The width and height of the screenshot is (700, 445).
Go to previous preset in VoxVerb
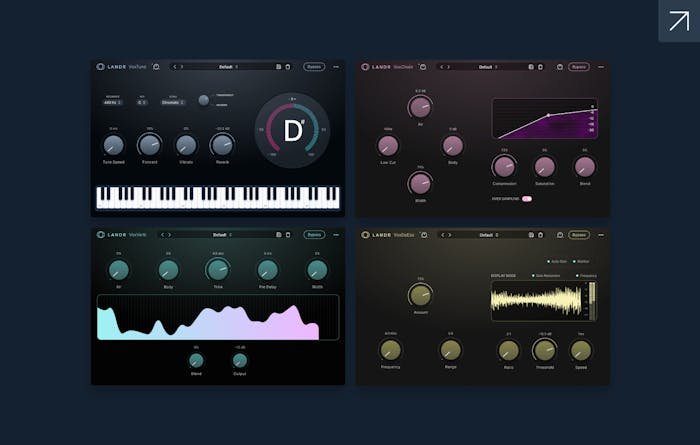pyautogui.click(x=162, y=235)
